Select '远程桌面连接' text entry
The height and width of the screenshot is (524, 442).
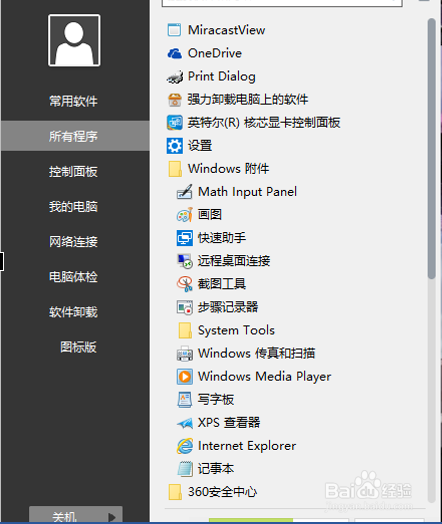[x=234, y=261]
